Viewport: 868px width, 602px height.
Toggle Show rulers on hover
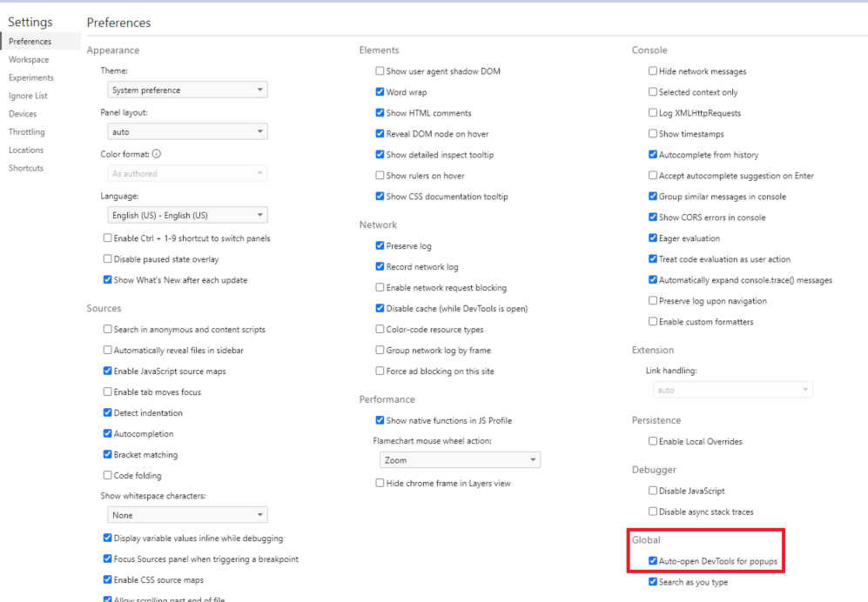click(x=380, y=175)
